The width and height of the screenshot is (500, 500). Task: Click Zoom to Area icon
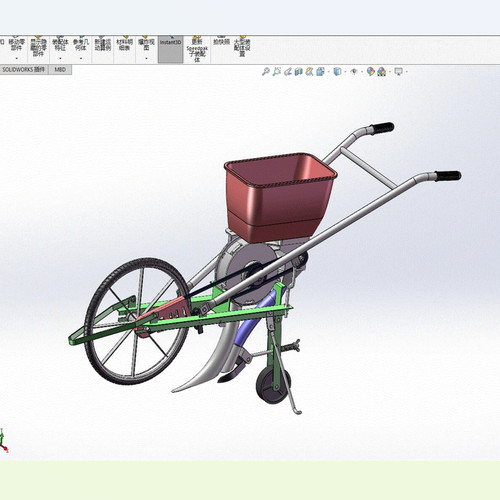tap(277, 72)
